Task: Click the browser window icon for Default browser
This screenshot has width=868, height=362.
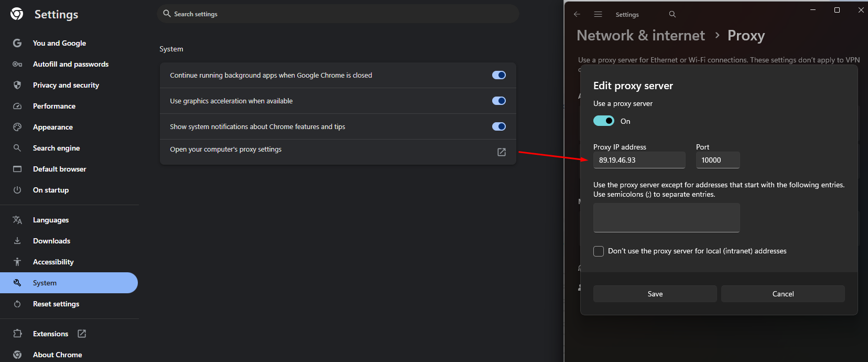Action: [x=17, y=169]
